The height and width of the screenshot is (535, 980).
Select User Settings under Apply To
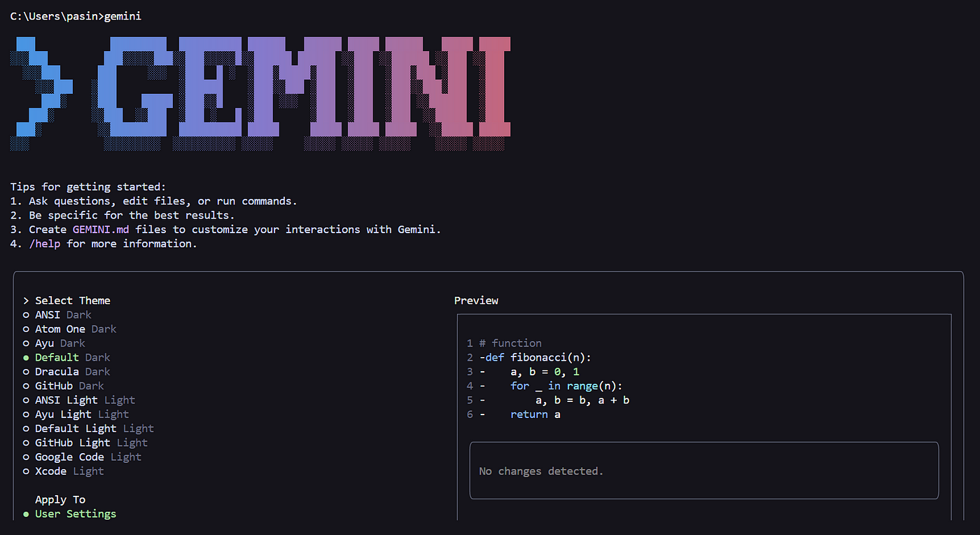(70, 514)
